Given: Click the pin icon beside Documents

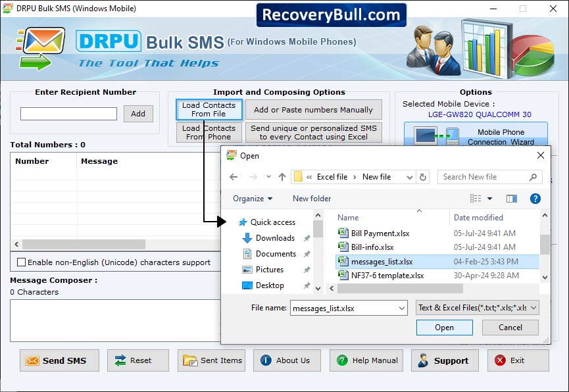Looking at the screenshot, I should click(x=307, y=254).
